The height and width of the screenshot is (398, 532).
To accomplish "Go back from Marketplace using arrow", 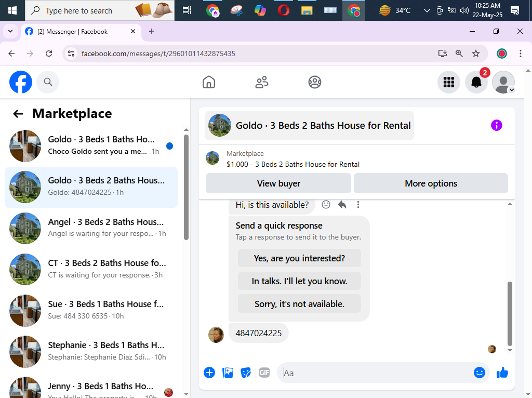I will tap(18, 114).
